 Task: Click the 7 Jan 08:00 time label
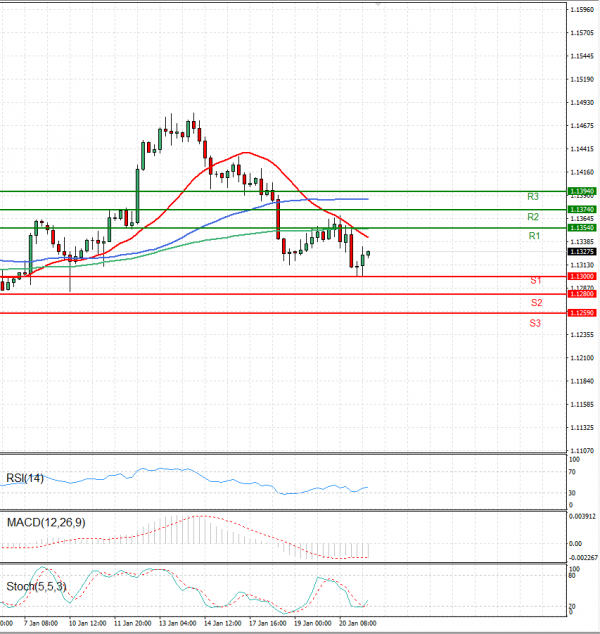(41, 623)
